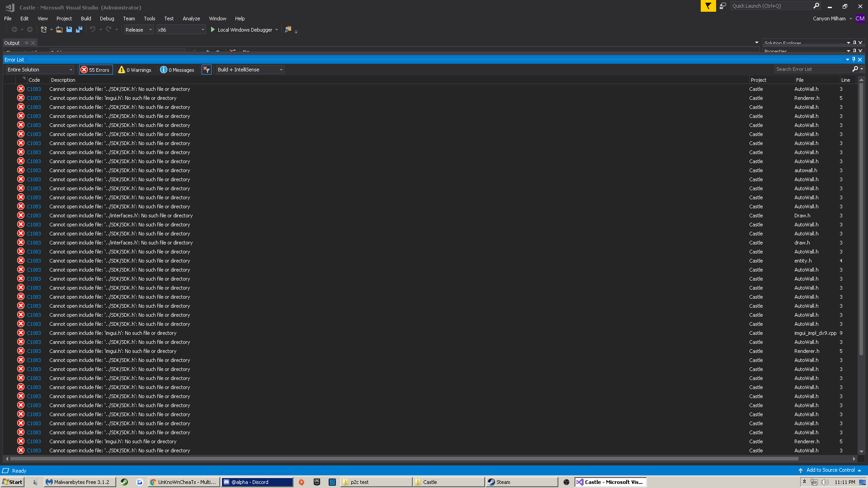
Task: Expand the Build + IntelliSense dropdown
Action: click(250, 70)
